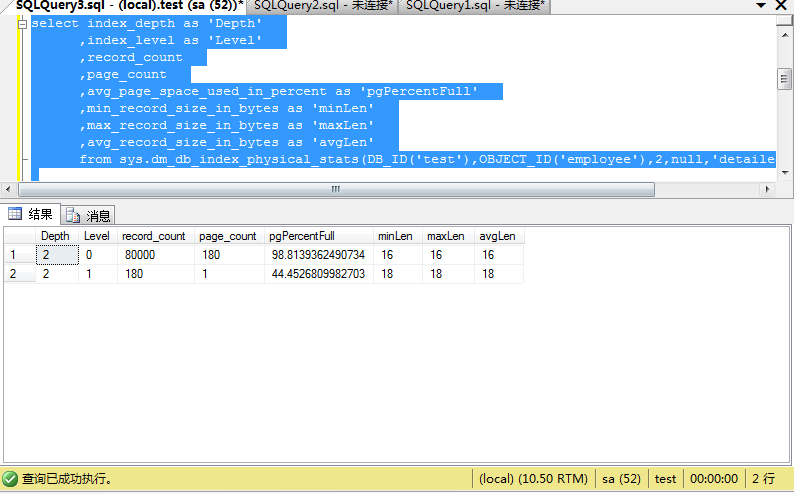This screenshot has height=494, width=794.
Task: Click sys.dm_db_index_physical_stats in the query
Action: (x=239, y=159)
